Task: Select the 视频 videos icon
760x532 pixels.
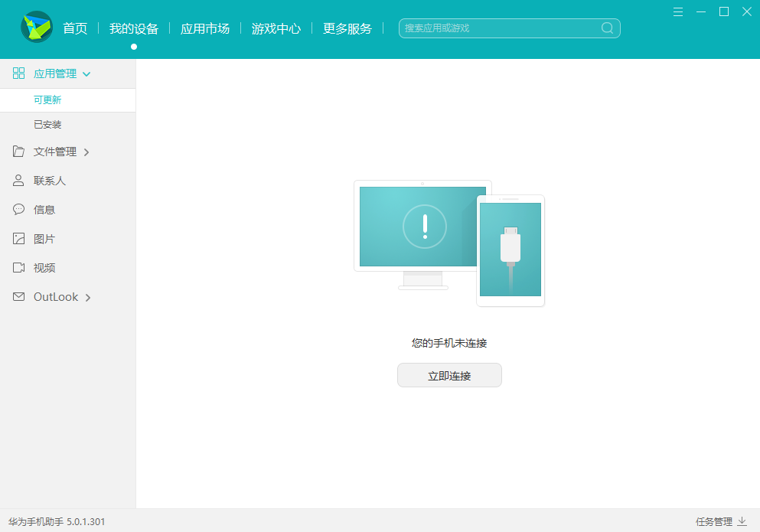Action: [x=18, y=267]
